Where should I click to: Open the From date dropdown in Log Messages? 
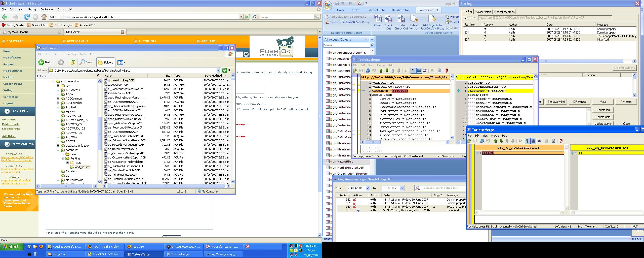pos(368,188)
